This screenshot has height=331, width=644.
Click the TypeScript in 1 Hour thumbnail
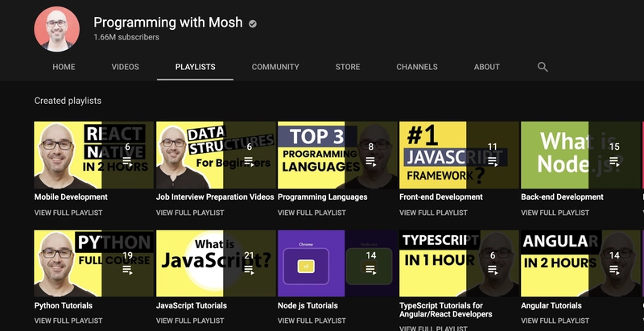click(x=459, y=263)
